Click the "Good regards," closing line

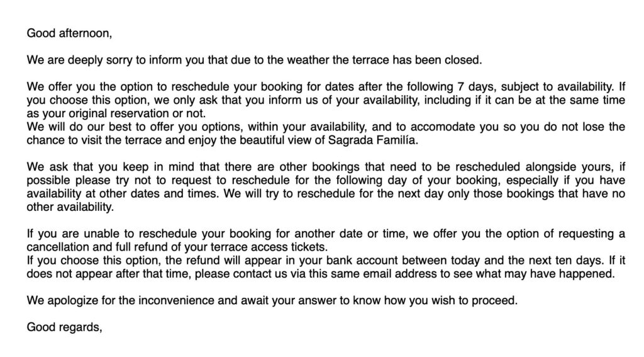coord(64,327)
